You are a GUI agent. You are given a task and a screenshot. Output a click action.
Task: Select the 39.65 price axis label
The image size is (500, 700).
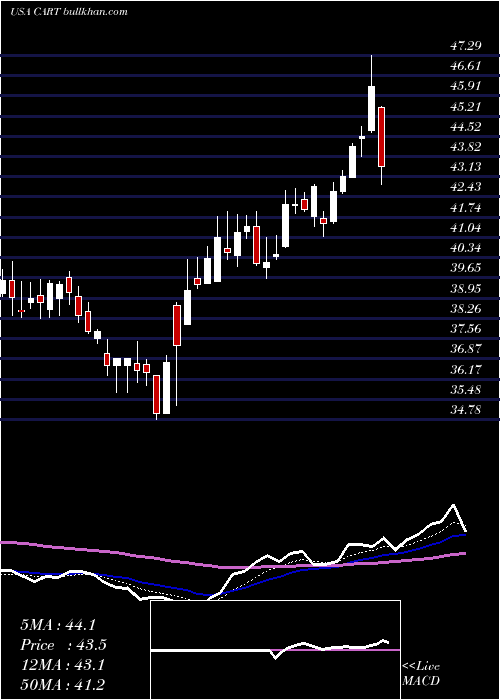click(x=466, y=267)
